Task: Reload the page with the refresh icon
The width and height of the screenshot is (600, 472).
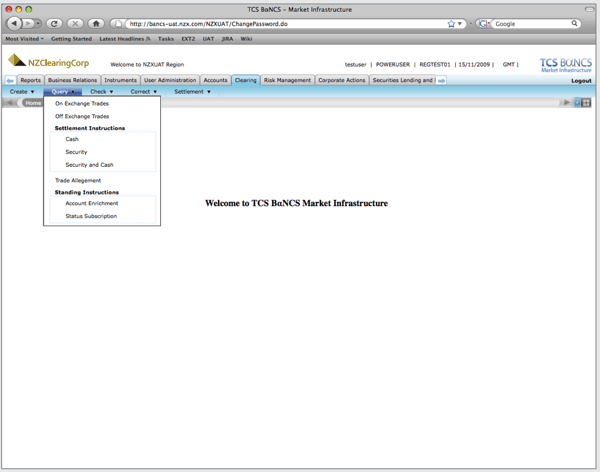Action: (x=54, y=24)
